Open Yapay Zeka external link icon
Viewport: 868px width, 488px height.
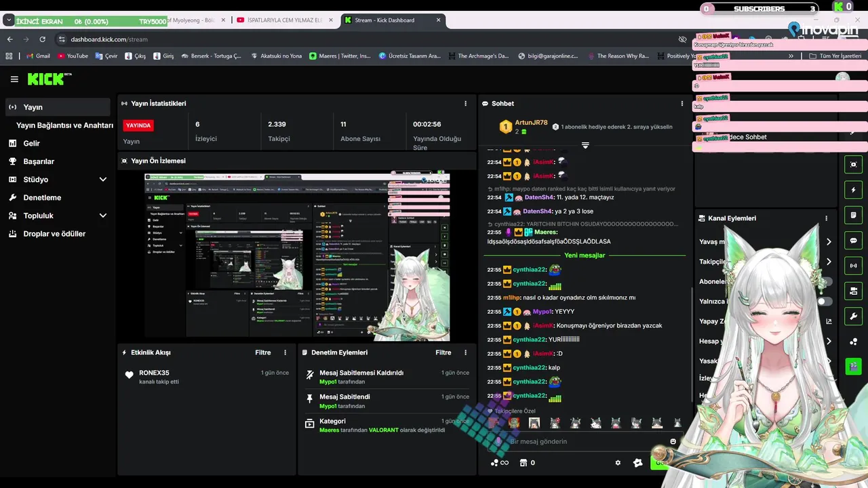[829, 321]
